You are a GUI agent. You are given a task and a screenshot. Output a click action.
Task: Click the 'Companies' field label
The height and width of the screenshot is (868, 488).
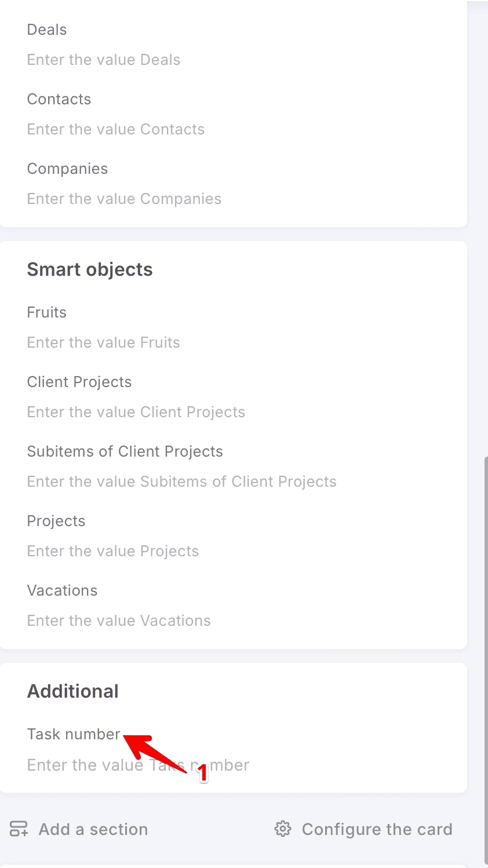(68, 169)
